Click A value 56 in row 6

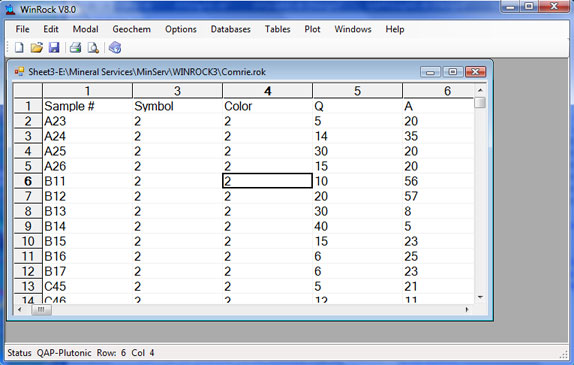(x=439, y=181)
